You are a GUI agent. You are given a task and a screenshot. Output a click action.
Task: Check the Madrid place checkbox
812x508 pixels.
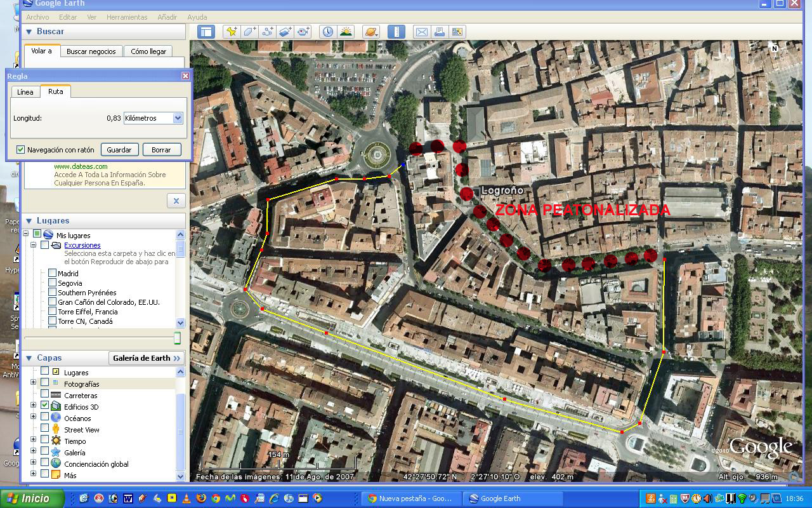pyautogui.click(x=52, y=274)
